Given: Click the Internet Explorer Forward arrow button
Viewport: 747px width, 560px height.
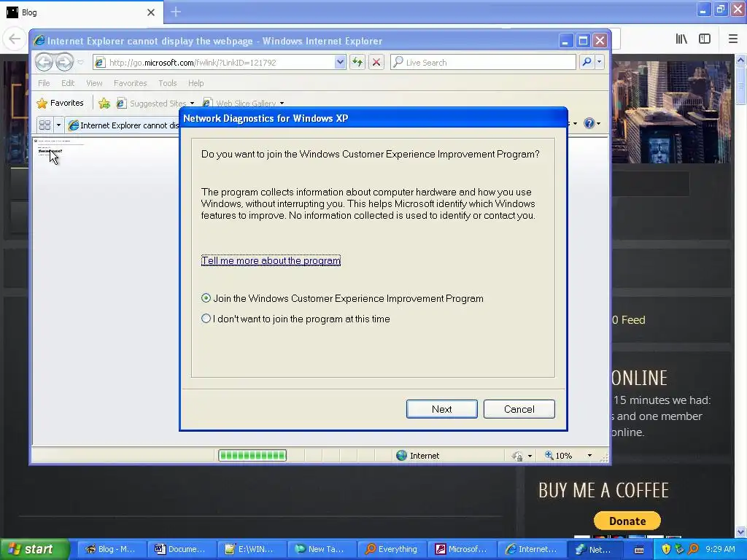Looking at the screenshot, I should pyautogui.click(x=64, y=62).
